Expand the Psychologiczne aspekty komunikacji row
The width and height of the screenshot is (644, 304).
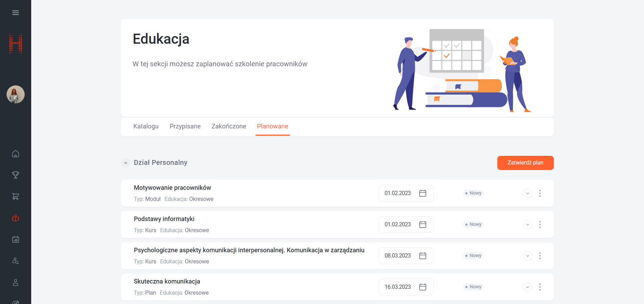527,256
